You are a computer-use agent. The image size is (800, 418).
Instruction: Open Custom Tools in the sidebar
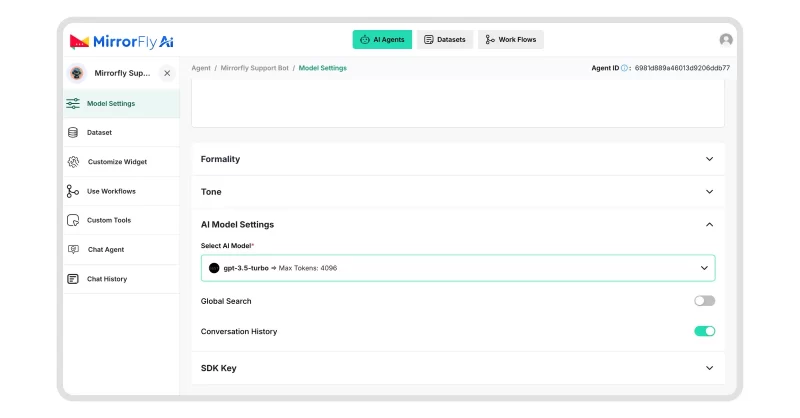121,220
